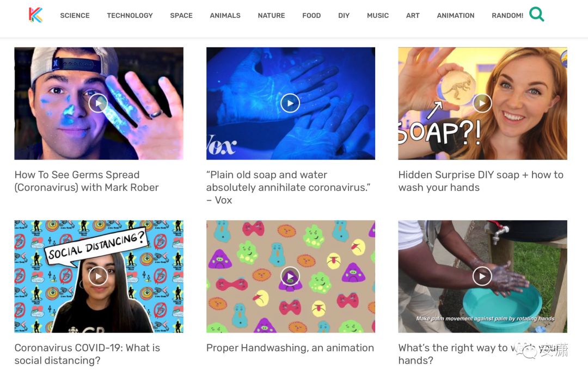Play the social distancing video
Viewport: 588px width, 376px height.
[98, 276]
